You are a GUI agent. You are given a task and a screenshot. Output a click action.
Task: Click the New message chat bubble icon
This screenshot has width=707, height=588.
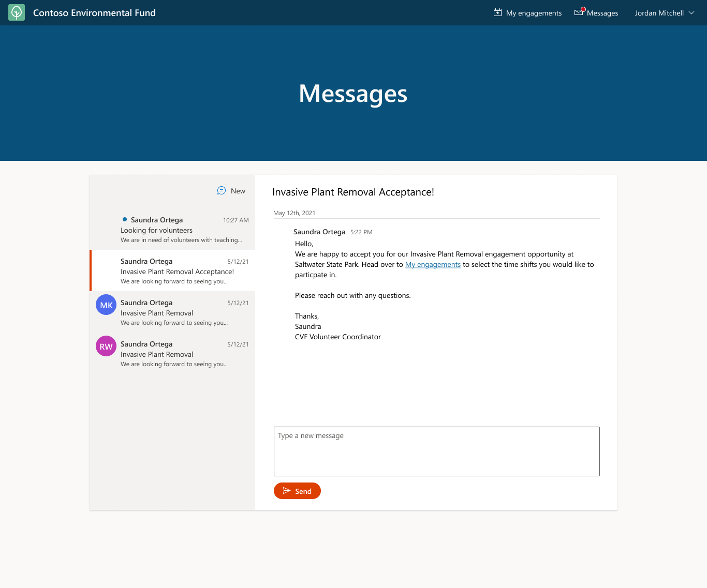(x=222, y=191)
